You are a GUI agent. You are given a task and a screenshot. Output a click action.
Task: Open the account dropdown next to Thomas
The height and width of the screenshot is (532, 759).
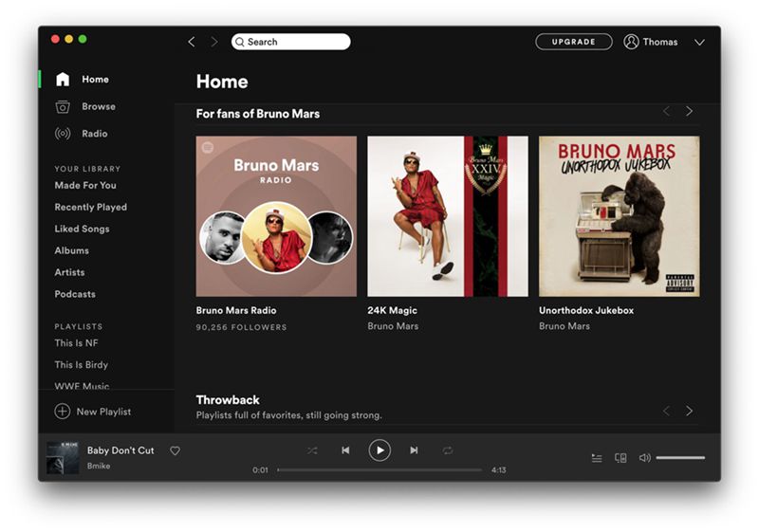coord(699,42)
